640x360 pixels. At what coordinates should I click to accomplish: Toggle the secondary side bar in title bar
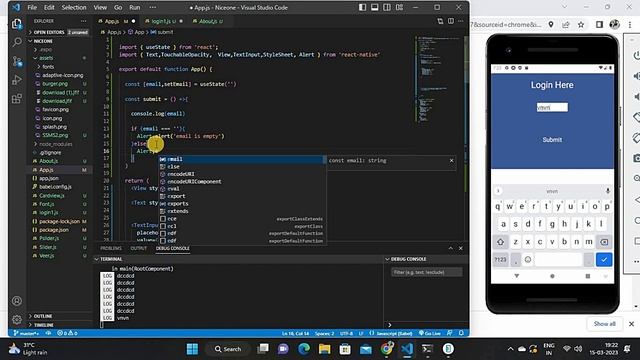(x=387, y=7)
